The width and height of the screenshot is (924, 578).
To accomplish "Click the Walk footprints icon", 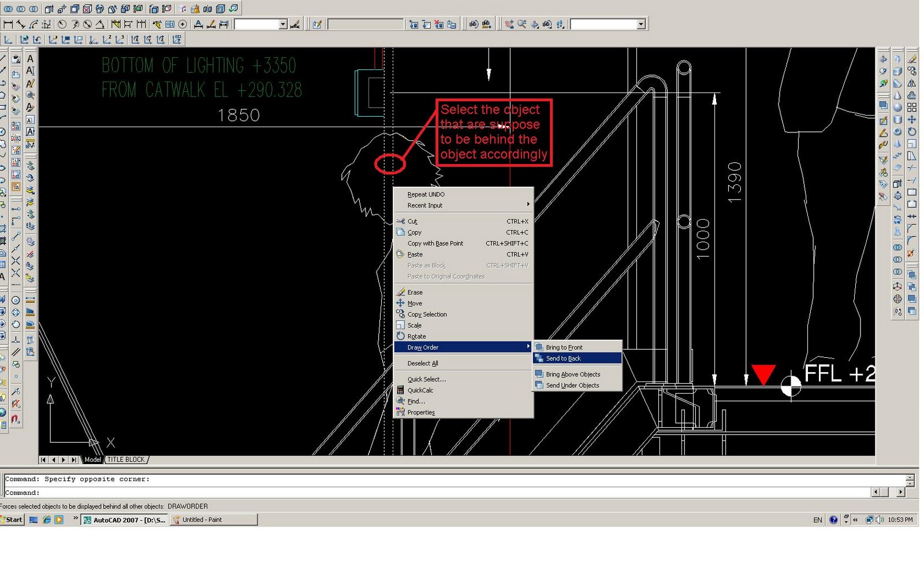I will point(560,24).
